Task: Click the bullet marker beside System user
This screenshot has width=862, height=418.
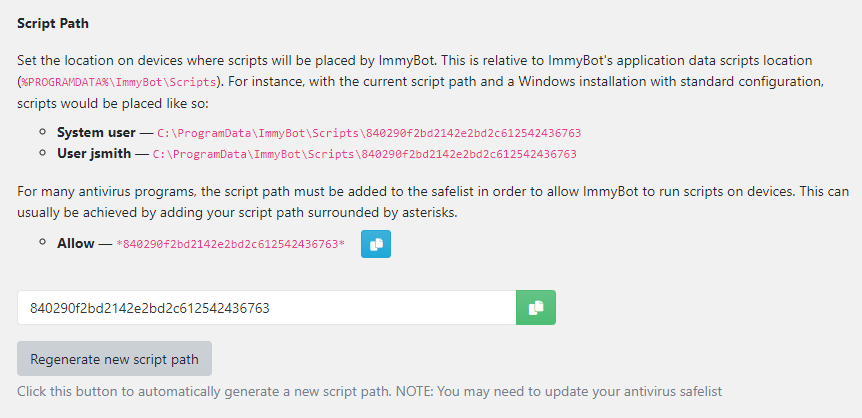Action: pyautogui.click(x=42, y=133)
